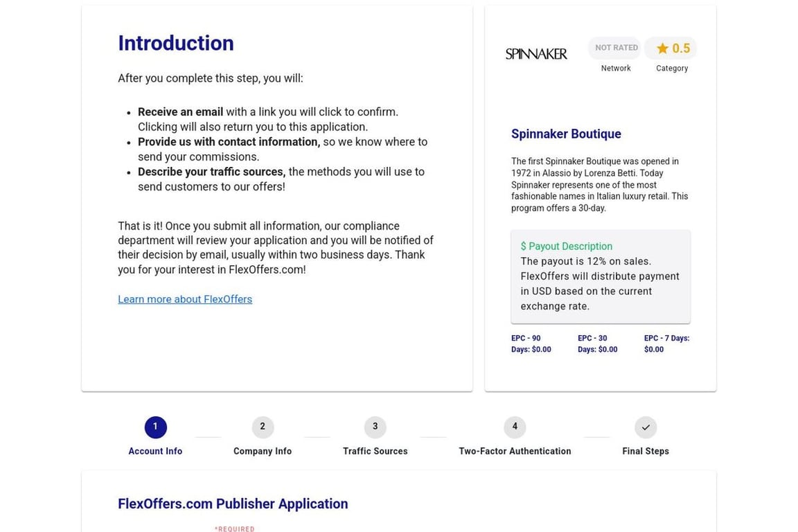Select the Account Info step label

click(x=155, y=451)
